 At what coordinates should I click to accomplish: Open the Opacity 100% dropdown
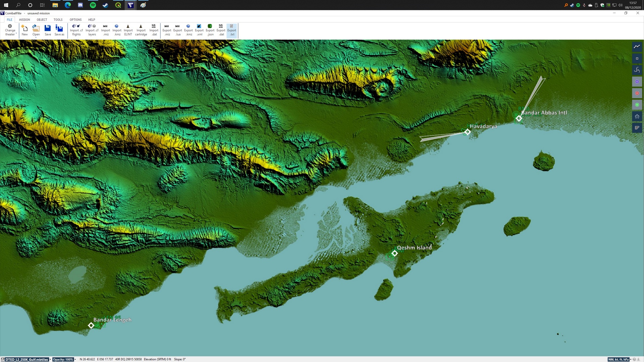coord(75,359)
